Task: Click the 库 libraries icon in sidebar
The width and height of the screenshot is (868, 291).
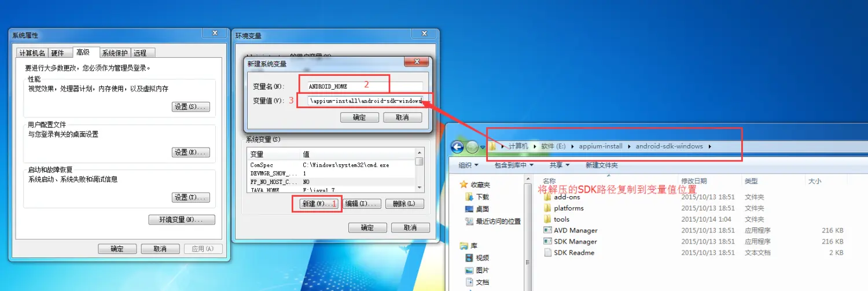Action: tap(464, 245)
